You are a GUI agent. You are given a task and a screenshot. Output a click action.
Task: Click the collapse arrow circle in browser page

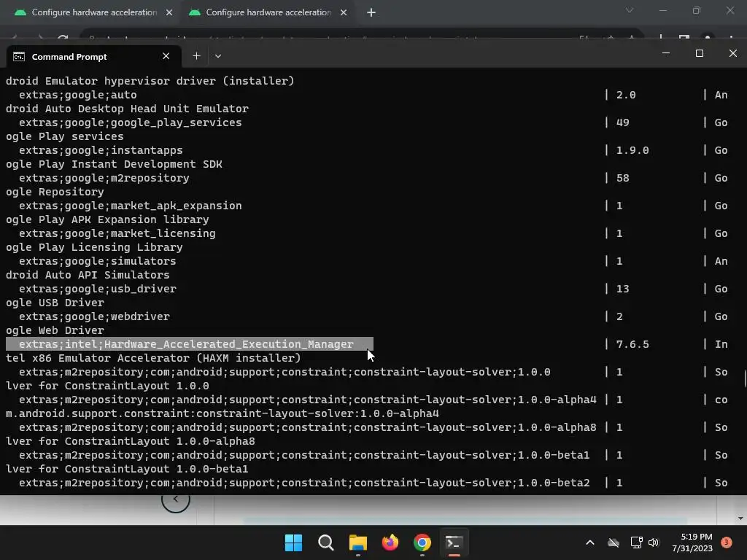coord(175,499)
